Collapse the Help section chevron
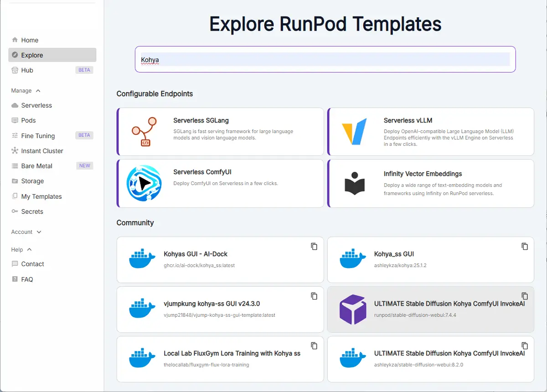547x392 pixels. point(30,250)
